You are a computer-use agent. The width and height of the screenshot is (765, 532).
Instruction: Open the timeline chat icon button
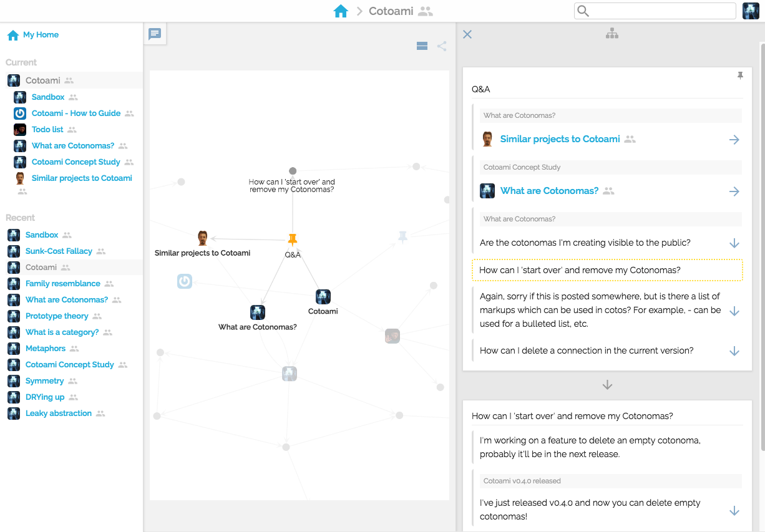tap(155, 34)
